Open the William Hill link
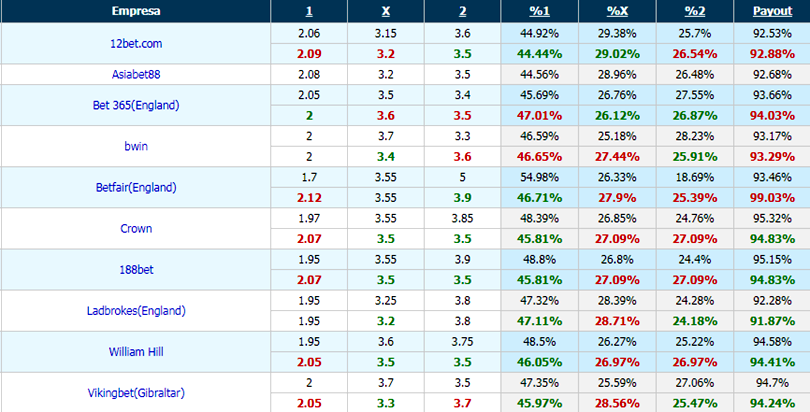This screenshot has width=810, height=412. point(136,352)
